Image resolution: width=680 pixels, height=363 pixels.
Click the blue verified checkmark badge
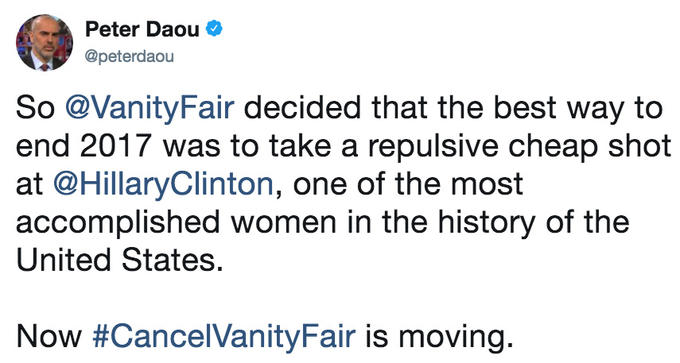point(214,29)
